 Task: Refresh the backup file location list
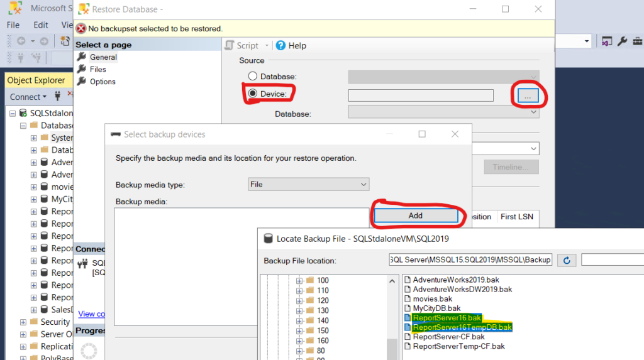(x=567, y=260)
